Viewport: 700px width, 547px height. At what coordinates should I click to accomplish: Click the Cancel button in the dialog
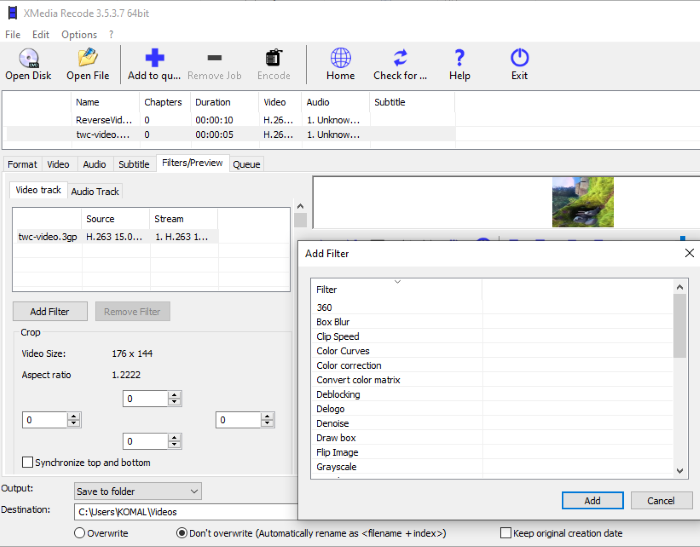tap(661, 501)
